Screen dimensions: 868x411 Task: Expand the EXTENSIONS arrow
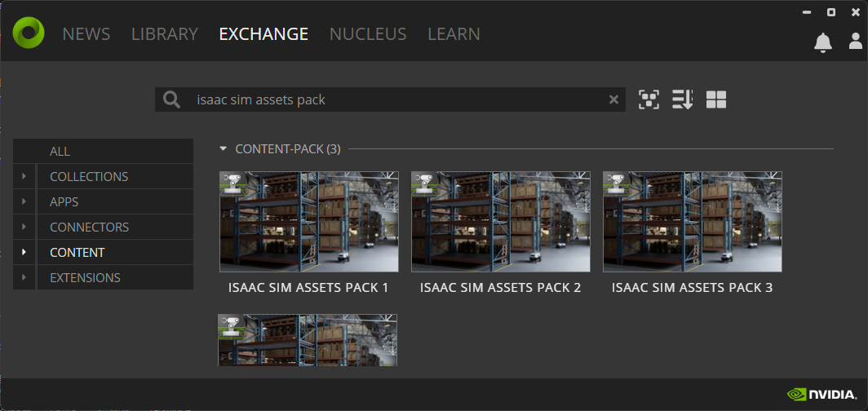click(24, 278)
